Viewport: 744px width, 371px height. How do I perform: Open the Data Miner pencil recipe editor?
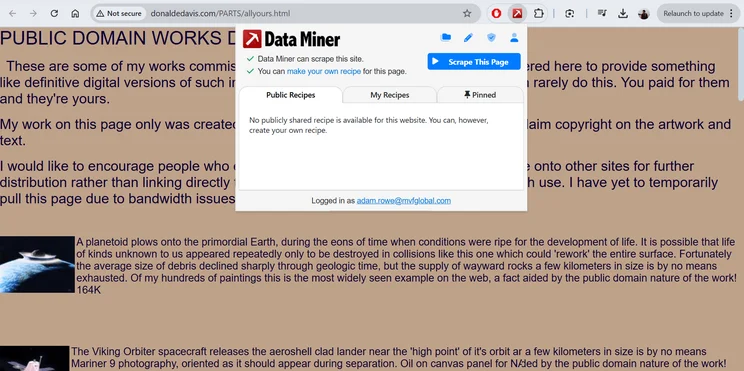pyautogui.click(x=468, y=37)
